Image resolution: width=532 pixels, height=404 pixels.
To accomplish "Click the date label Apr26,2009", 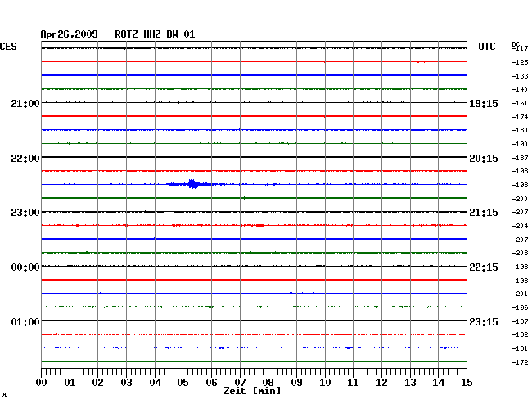I will tap(70, 34).
